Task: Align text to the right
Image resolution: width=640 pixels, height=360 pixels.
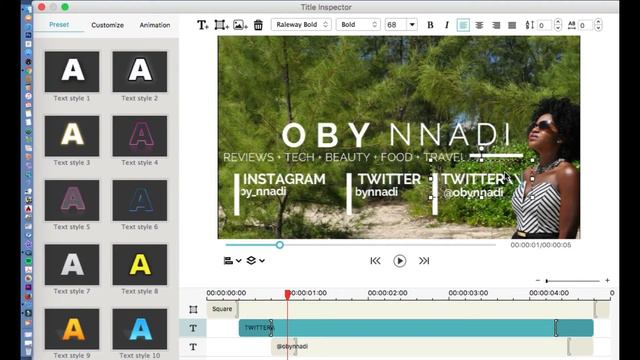Action: (496, 25)
